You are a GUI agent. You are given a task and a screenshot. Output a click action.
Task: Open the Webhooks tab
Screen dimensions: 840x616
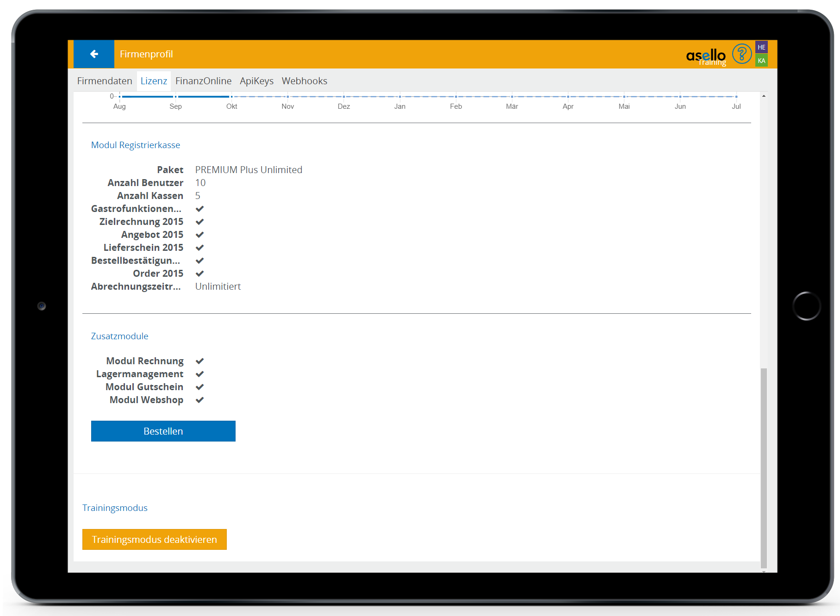(x=304, y=81)
